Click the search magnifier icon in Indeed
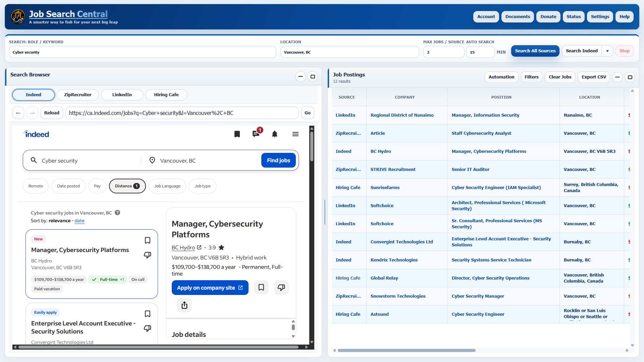 click(34, 160)
